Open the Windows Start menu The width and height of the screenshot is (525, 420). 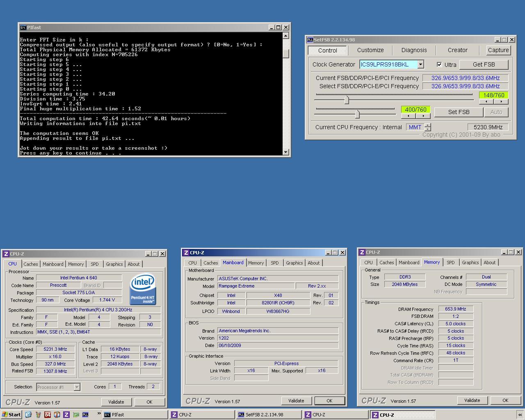click(x=11, y=415)
